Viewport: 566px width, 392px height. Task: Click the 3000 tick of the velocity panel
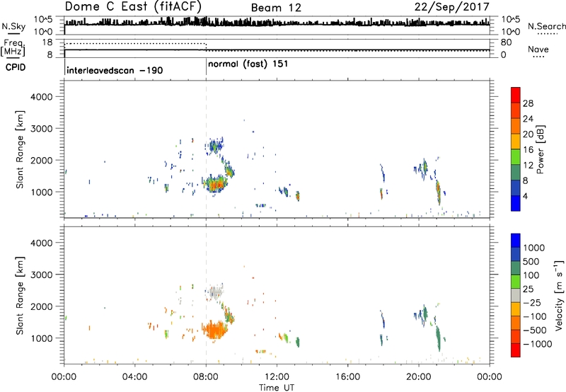42,275
